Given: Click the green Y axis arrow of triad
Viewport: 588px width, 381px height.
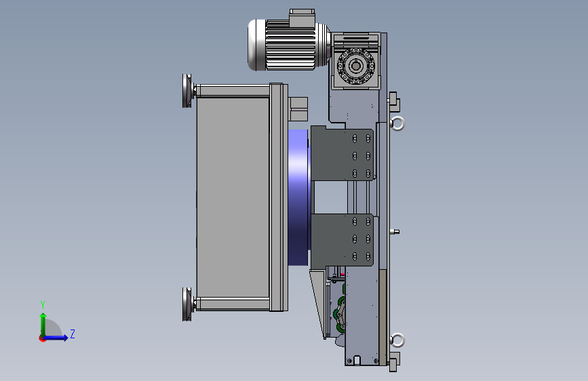Looking at the screenshot, I should coord(43,325).
